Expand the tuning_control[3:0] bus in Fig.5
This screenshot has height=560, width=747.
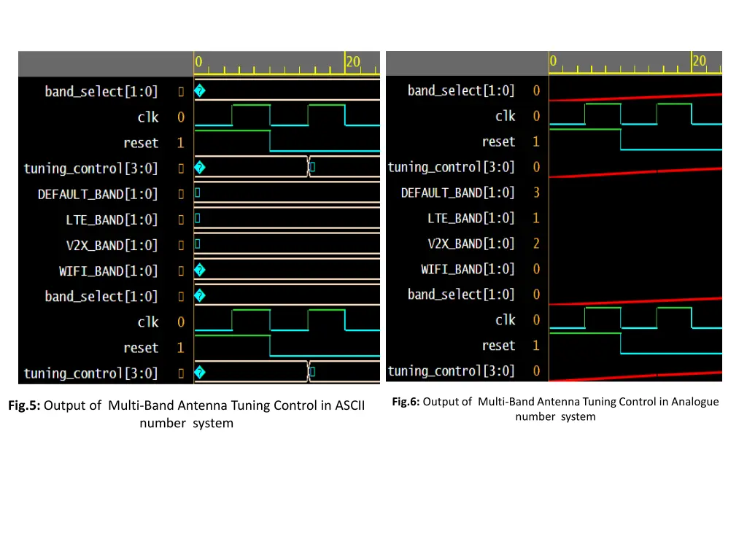90,168
